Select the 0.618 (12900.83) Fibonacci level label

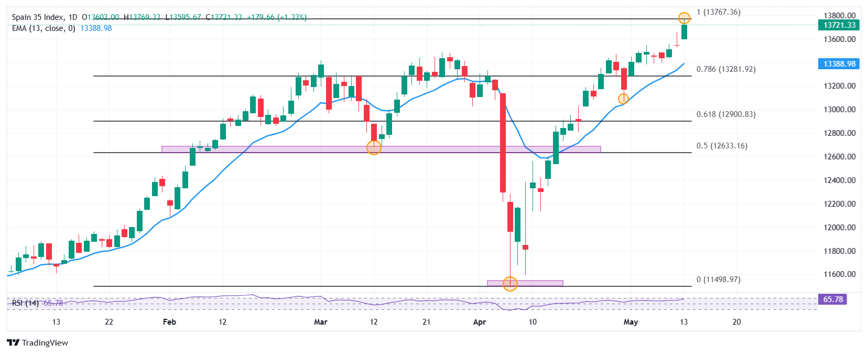point(726,114)
